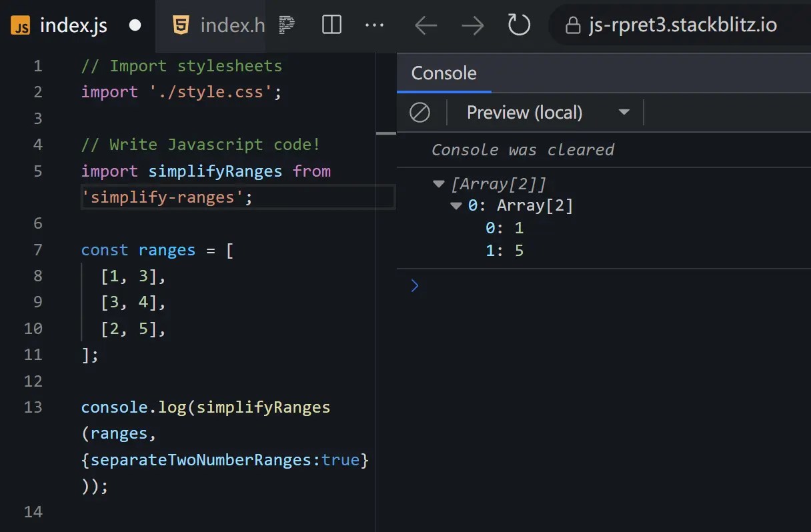
Task: Click the lock icon in the address bar
Action: pos(574,25)
